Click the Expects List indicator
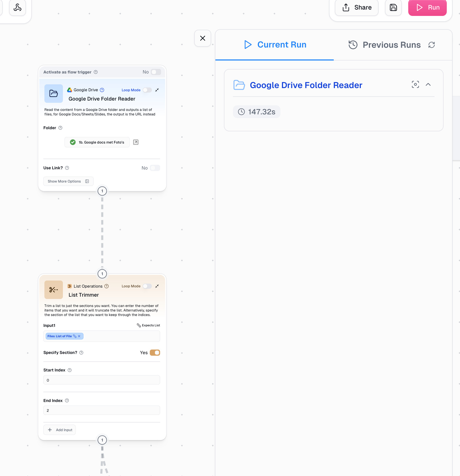The height and width of the screenshot is (476, 460). tap(149, 325)
